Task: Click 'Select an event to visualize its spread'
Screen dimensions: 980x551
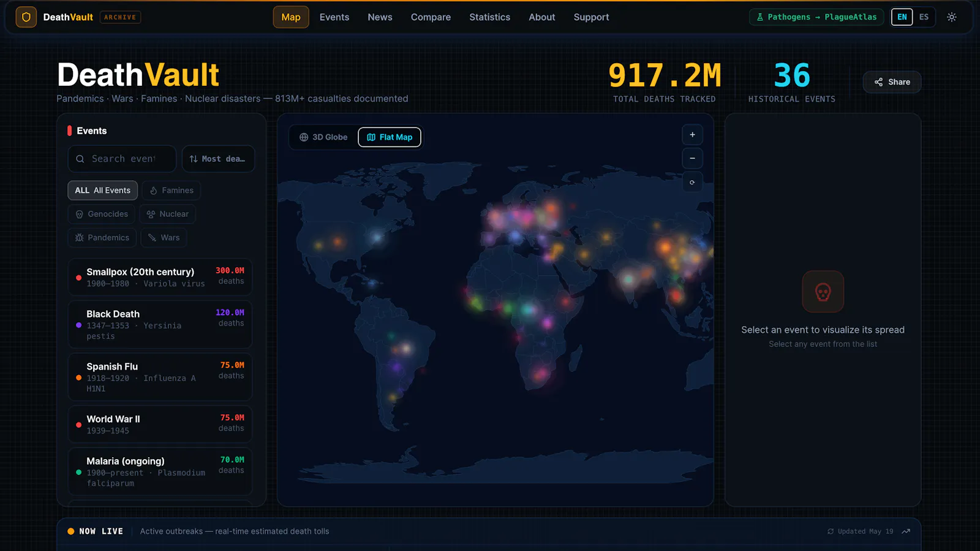Action: click(823, 330)
